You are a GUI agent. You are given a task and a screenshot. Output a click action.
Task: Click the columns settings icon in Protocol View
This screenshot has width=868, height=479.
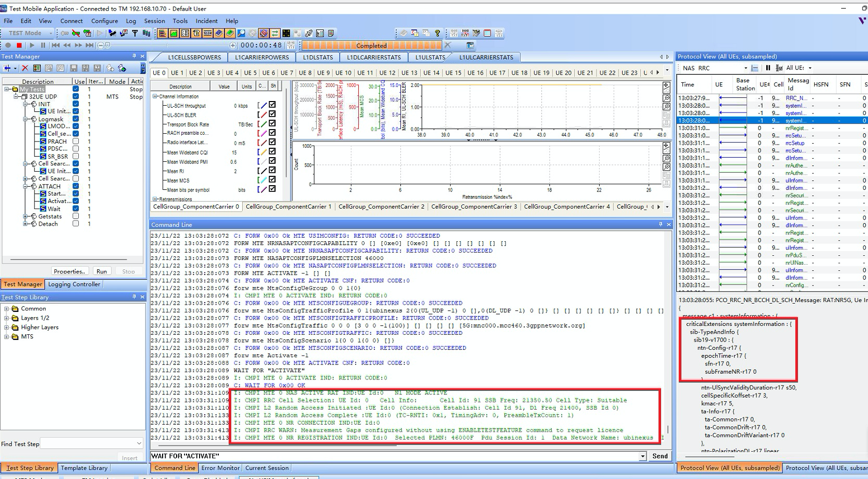pos(779,68)
